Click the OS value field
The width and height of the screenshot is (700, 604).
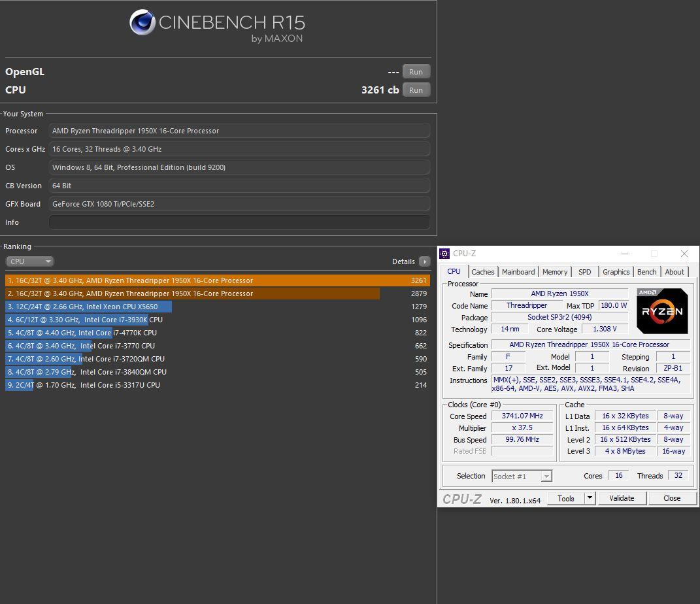[239, 167]
